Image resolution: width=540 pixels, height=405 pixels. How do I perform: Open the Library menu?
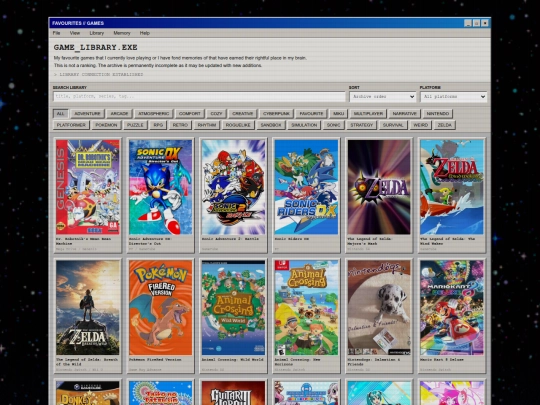tap(97, 33)
